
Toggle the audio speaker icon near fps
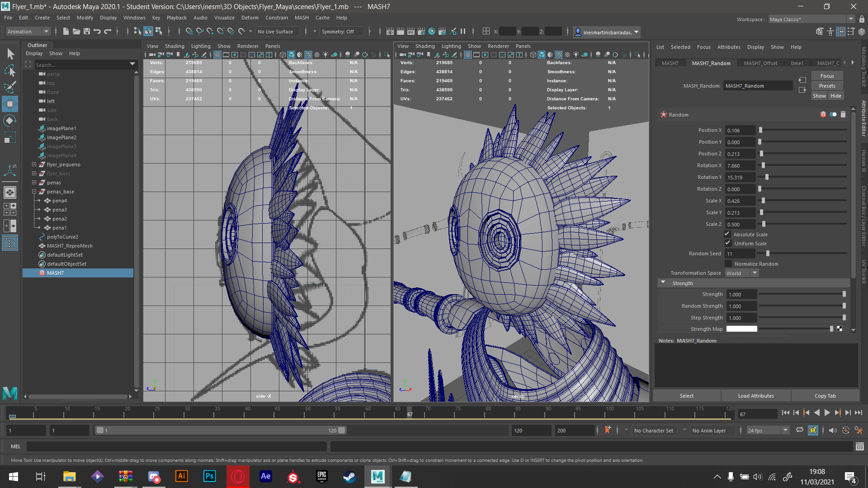click(833, 430)
